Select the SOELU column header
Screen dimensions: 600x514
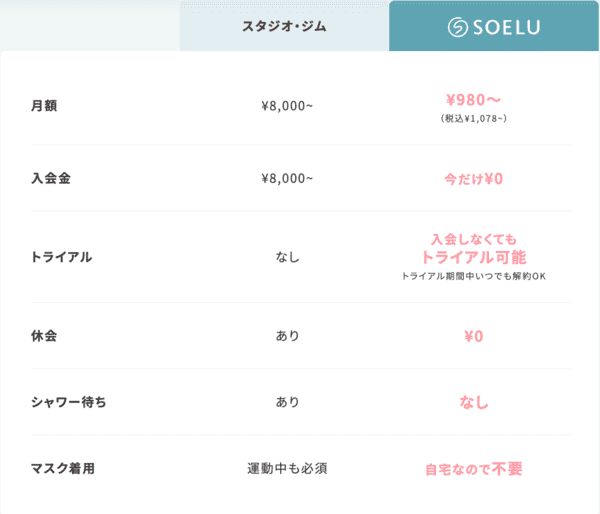pos(494,26)
